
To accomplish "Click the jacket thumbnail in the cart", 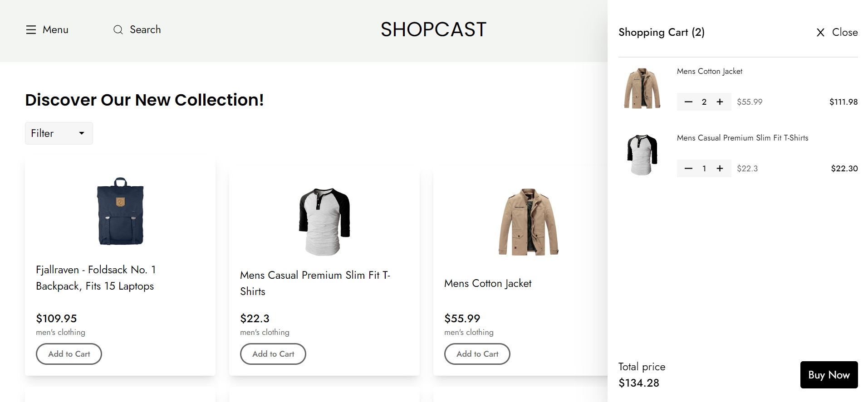I will [642, 88].
